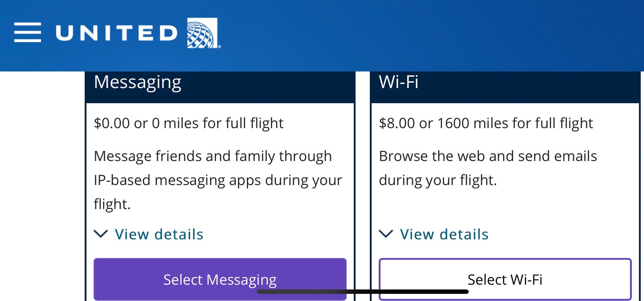Expand View details for Wi-Fi plan

(x=444, y=234)
